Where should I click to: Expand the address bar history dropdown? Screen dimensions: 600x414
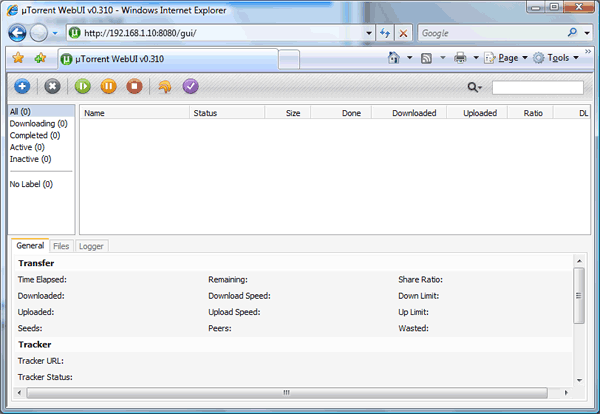pos(369,33)
